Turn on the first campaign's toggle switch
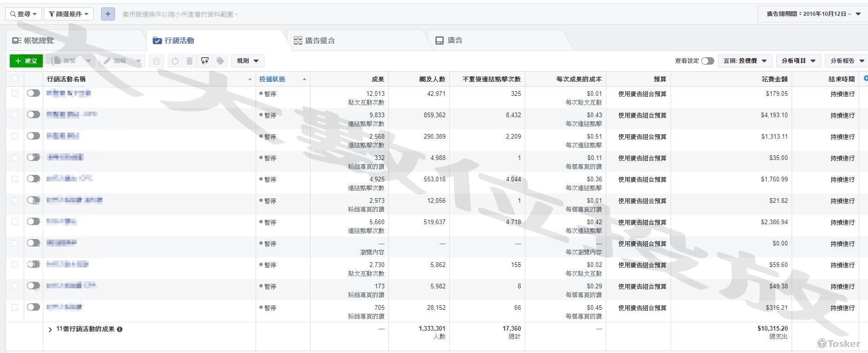Viewport: 868px width, 353px height. click(x=33, y=93)
